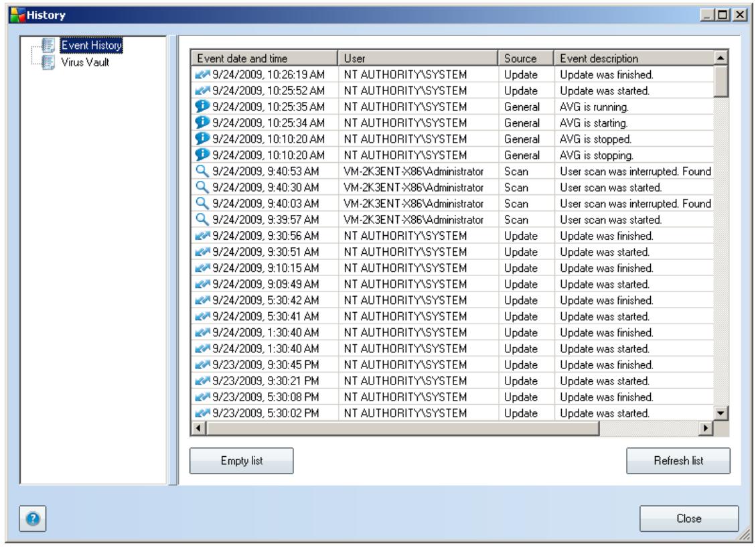Select 9/24/2009, 1:30:40 AM Update was started row
The image size is (756, 548).
(453, 348)
